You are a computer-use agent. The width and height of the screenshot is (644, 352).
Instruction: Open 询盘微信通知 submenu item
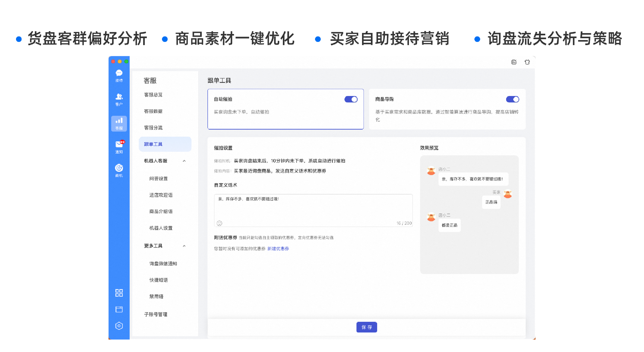point(163,264)
